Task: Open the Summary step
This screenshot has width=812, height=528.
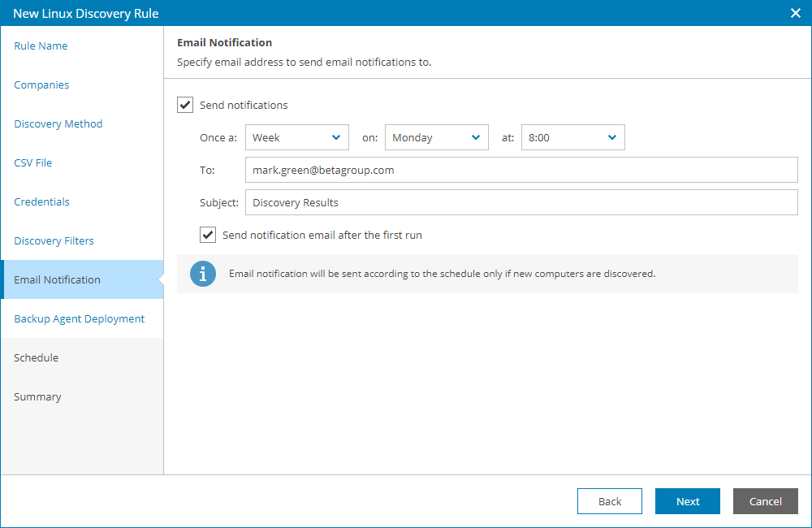Action: pos(37,396)
